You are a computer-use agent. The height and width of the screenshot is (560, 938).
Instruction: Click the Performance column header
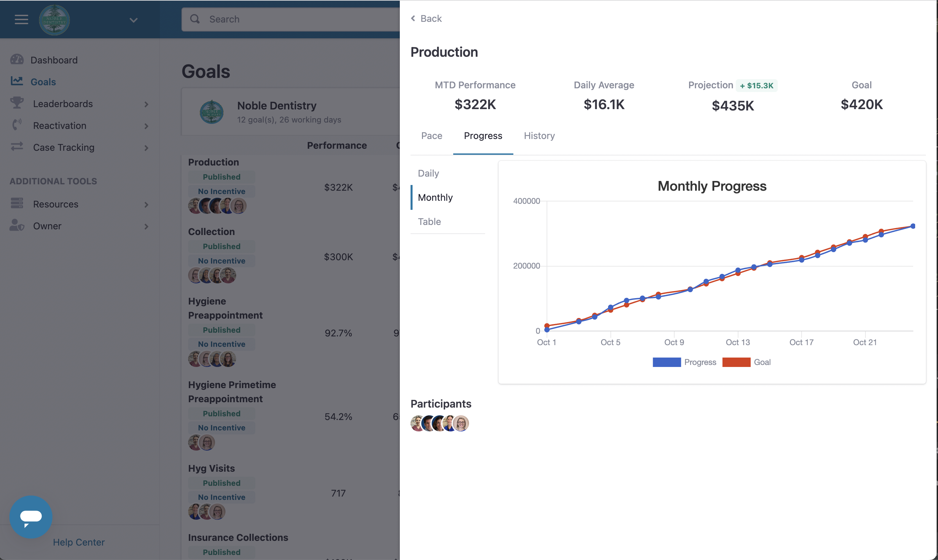coord(337,146)
